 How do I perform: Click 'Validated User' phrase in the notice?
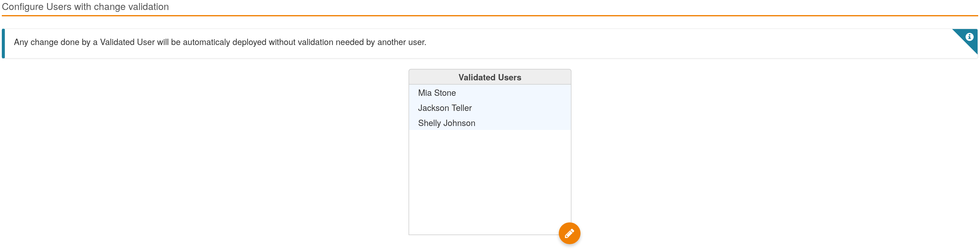pyautogui.click(x=127, y=42)
